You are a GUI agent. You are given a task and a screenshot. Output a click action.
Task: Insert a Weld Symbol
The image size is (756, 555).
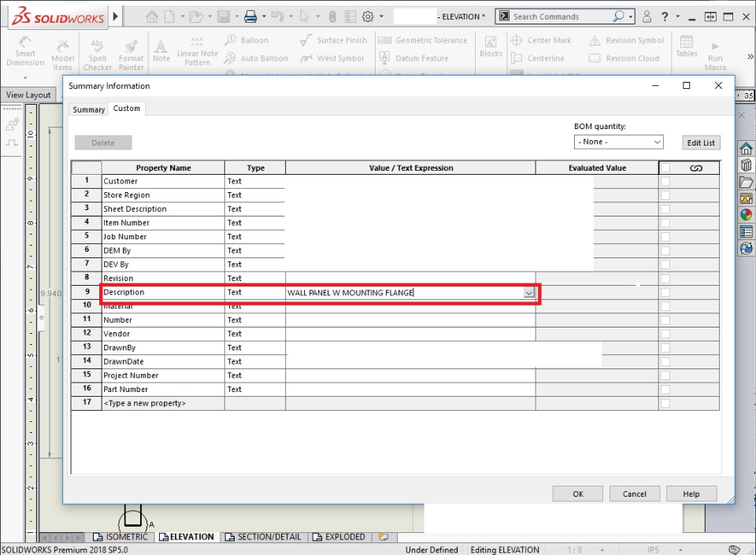(x=332, y=58)
